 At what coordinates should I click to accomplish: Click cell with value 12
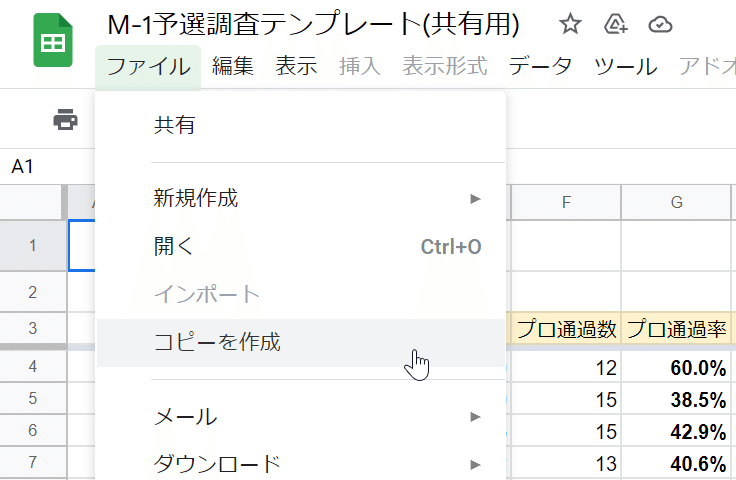point(566,367)
